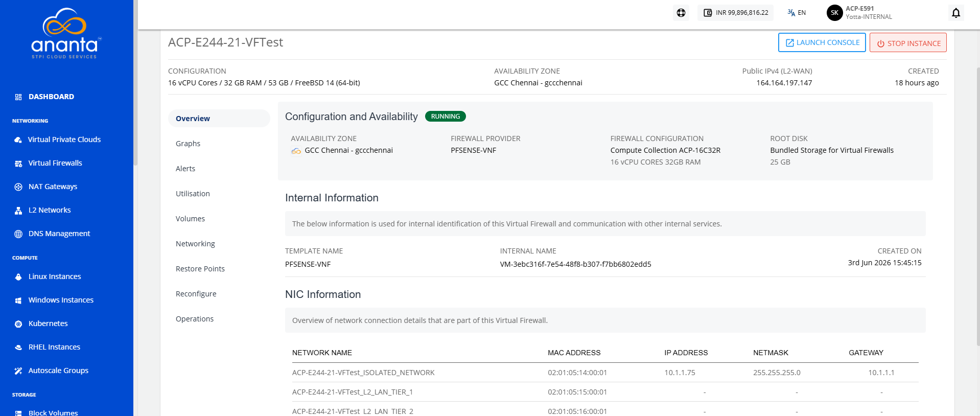The image size is (980, 416).
Task: Open the support help icon in header
Action: pyautogui.click(x=681, y=13)
